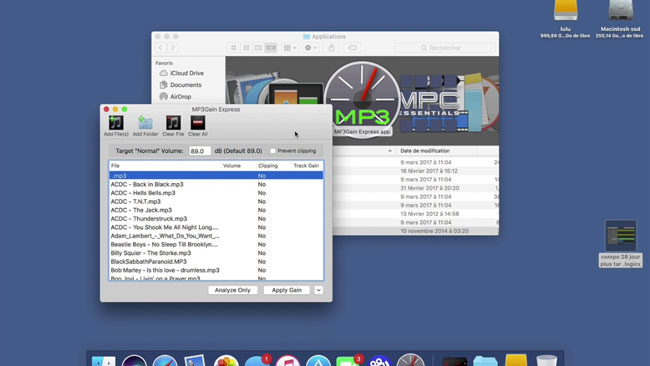The image size is (650, 366).
Task: Click the Analyze Only button
Action: click(233, 290)
